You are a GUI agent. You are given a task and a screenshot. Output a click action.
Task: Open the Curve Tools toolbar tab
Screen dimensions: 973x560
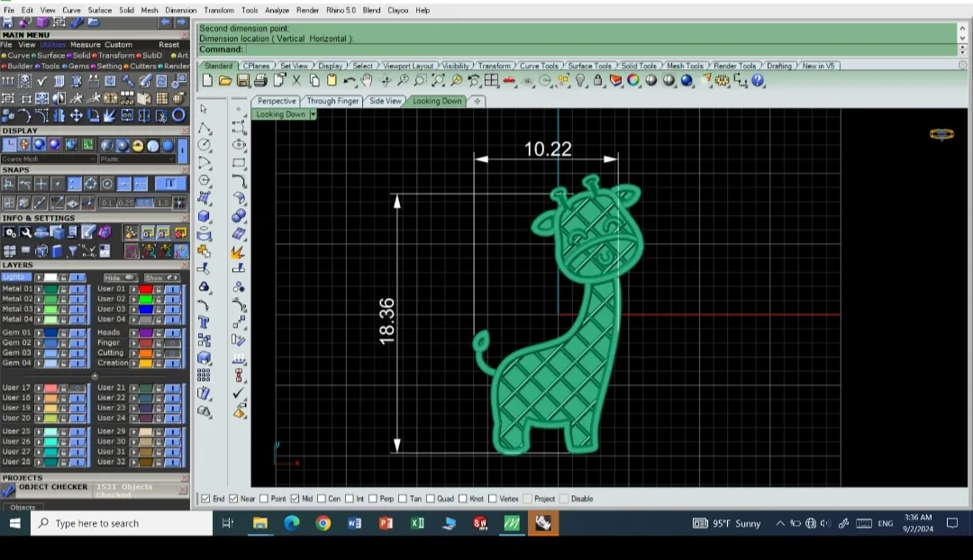[539, 66]
